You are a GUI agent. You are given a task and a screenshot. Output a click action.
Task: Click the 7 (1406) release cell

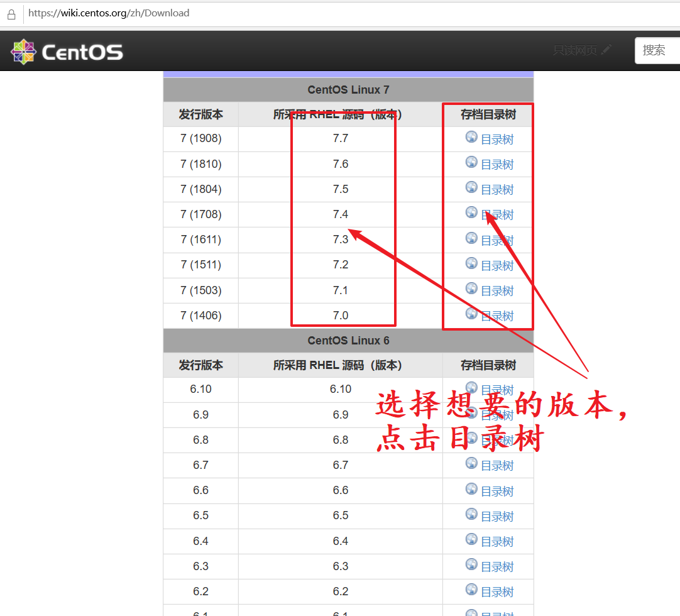point(200,316)
